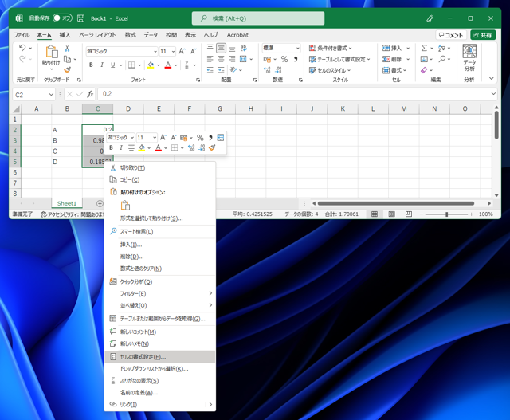Click the format painter brush in mini toolbar
The height and width of the screenshot is (420, 510).
tap(212, 147)
